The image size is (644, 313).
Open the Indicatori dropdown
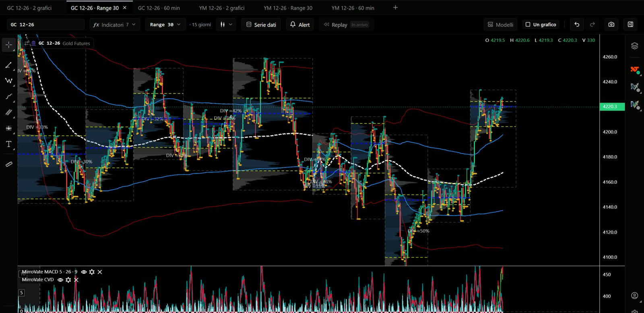pos(115,25)
